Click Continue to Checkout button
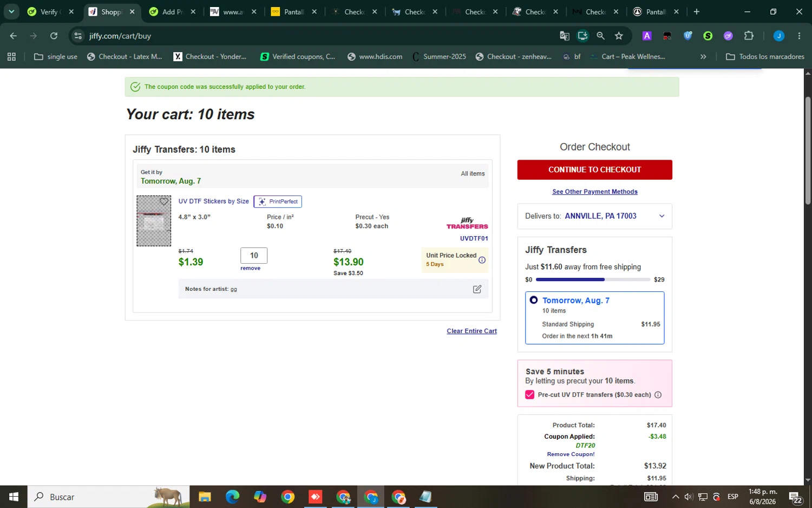The width and height of the screenshot is (812, 508). click(x=594, y=170)
